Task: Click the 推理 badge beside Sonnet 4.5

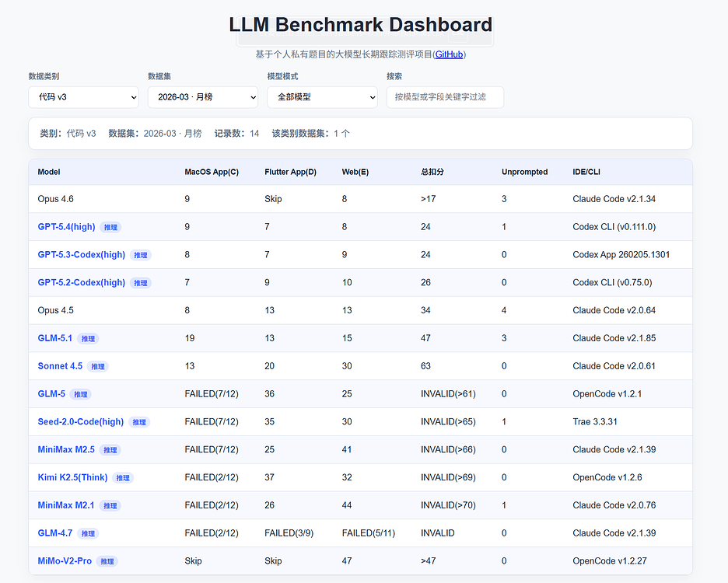Action: pyautogui.click(x=98, y=366)
